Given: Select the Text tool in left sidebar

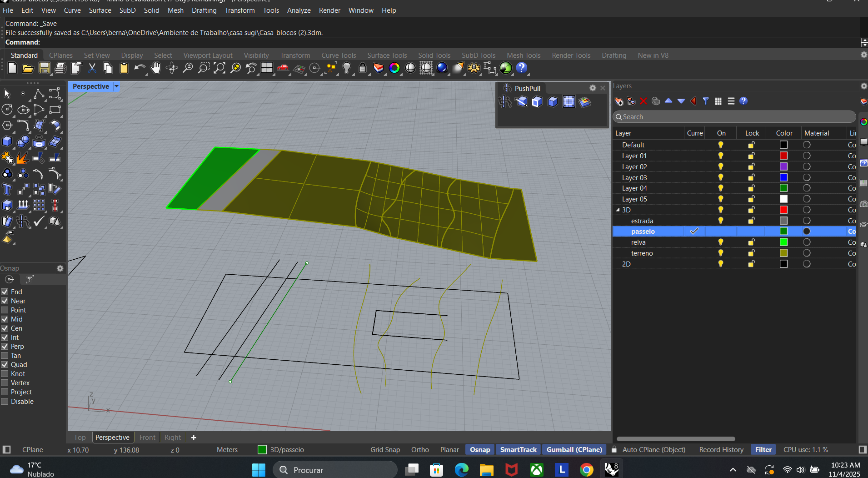Looking at the screenshot, I should coord(7,189).
